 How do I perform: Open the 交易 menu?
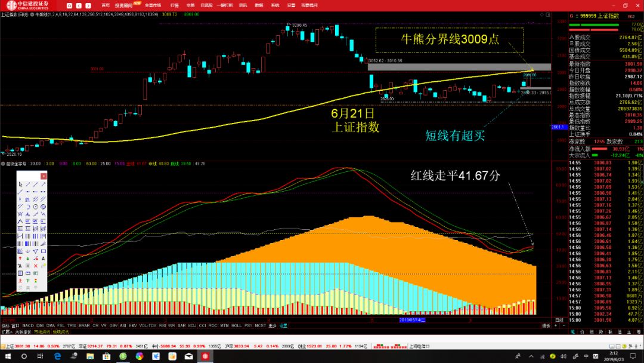(190, 5)
